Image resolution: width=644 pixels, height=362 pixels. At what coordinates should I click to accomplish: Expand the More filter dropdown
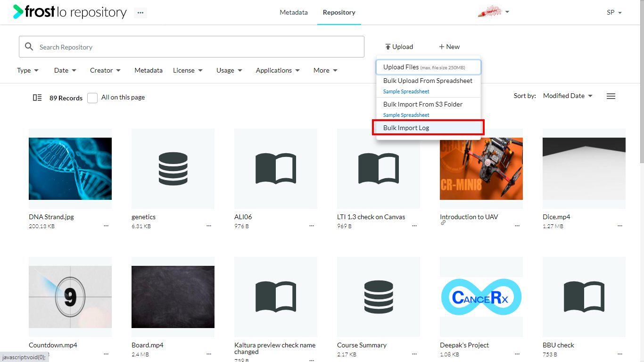click(325, 70)
